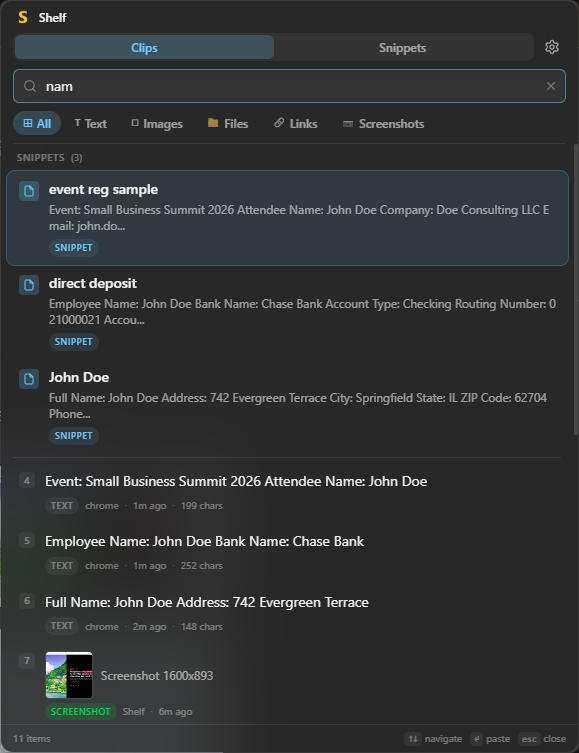579x753 pixels.
Task: Click direct deposit preview text
Action: [302, 312]
